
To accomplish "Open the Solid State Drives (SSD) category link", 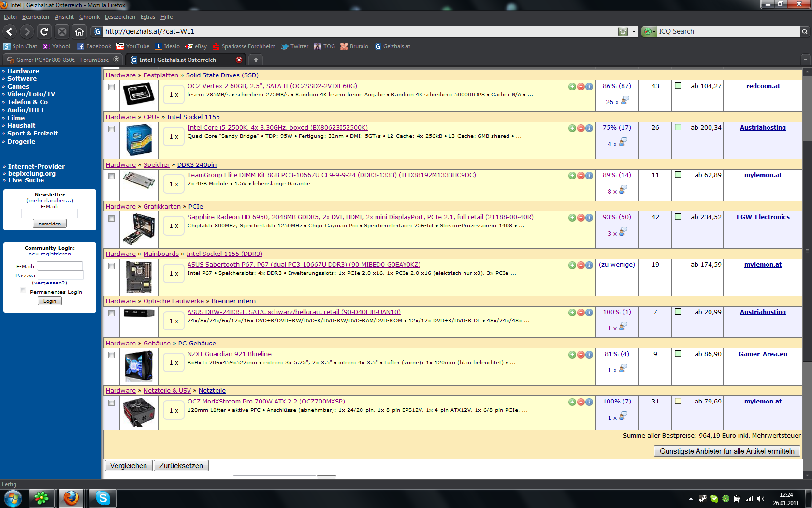I will click(x=222, y=75).
